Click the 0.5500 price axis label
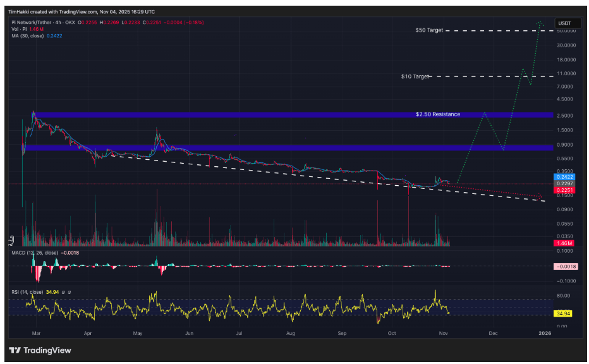The width and height of the screenshot is (589, 364). (565, 159)
